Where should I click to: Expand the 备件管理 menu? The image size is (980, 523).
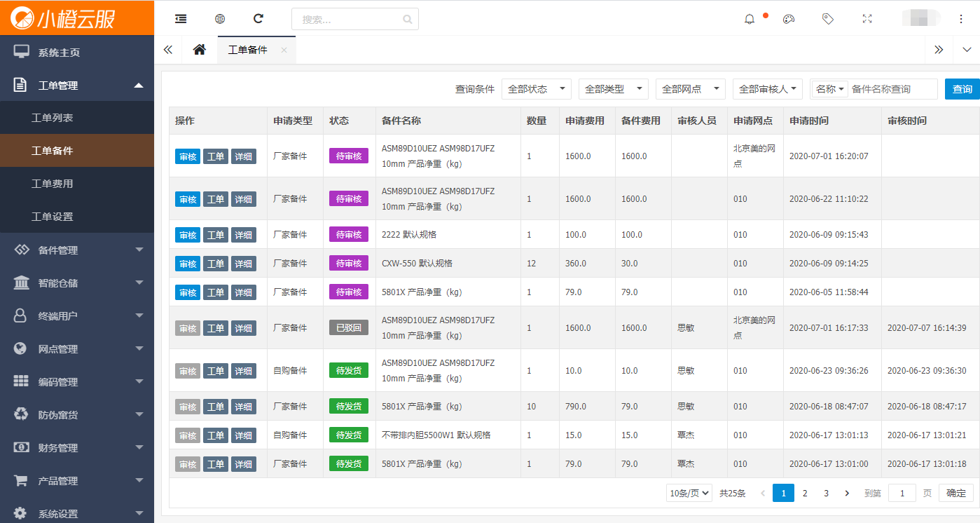coord(77,250)
